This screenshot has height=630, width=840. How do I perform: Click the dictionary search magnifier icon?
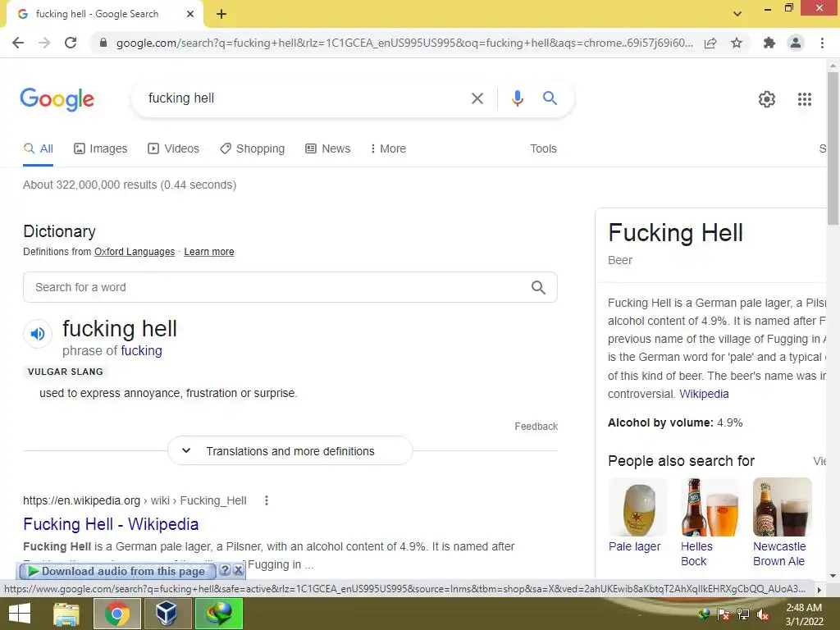pos(538,288)
